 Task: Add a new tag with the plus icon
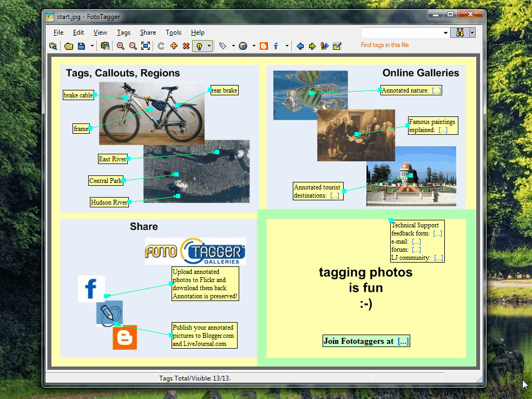(174, 46)
